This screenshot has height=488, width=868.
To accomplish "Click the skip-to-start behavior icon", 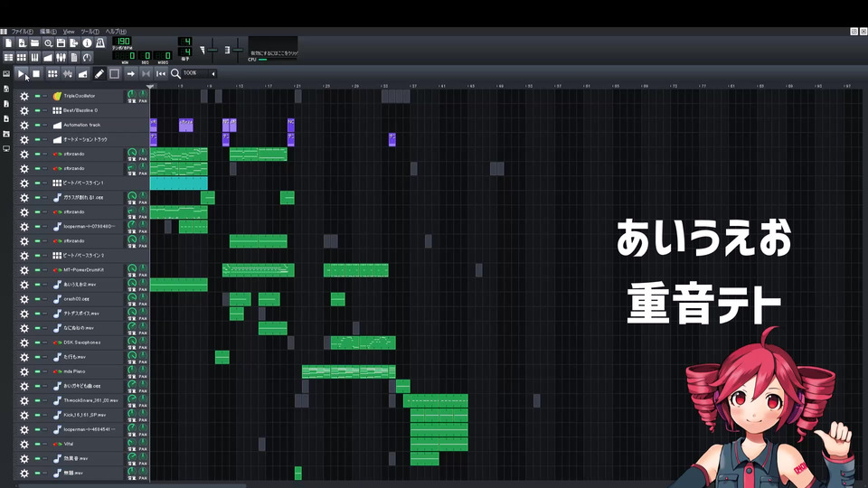I will click(161, 73).
